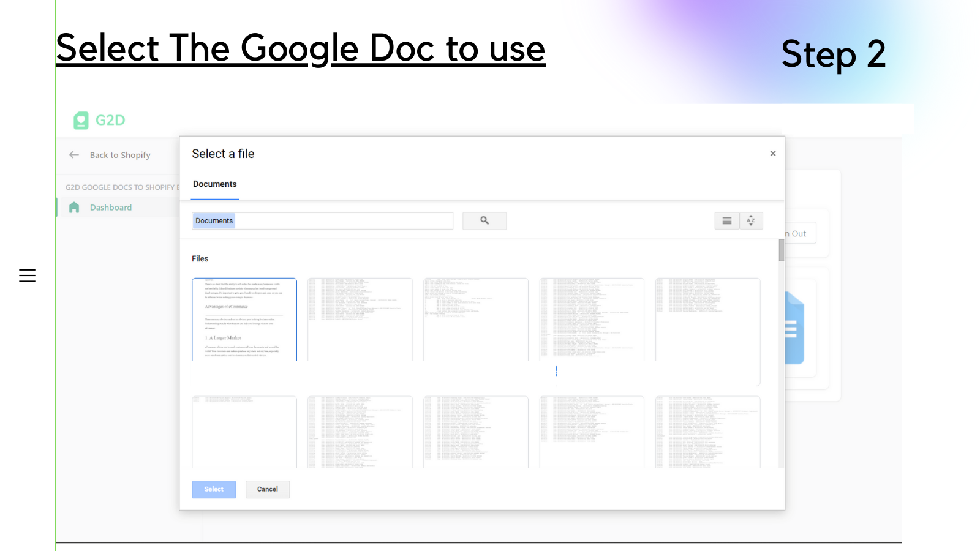Click the G2D logo icon
The height and width of the screenshot is (551, 980).
pyautogui.click(x=81, y=121)
